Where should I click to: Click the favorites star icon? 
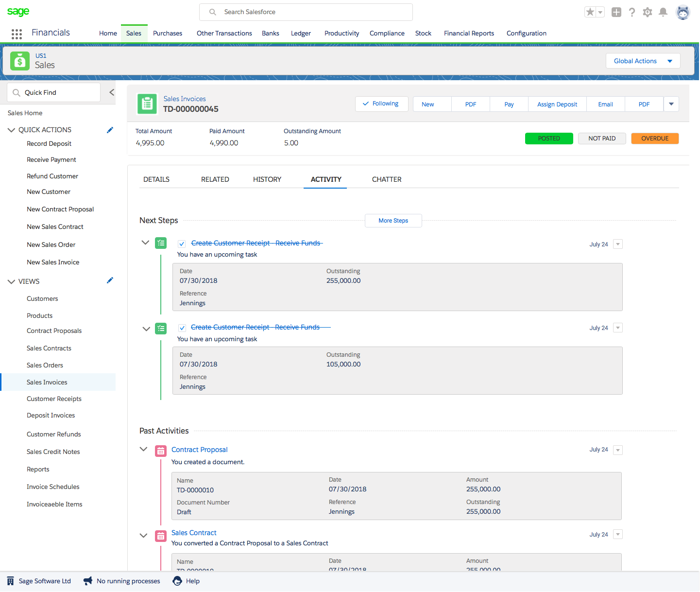click(590, 12)
